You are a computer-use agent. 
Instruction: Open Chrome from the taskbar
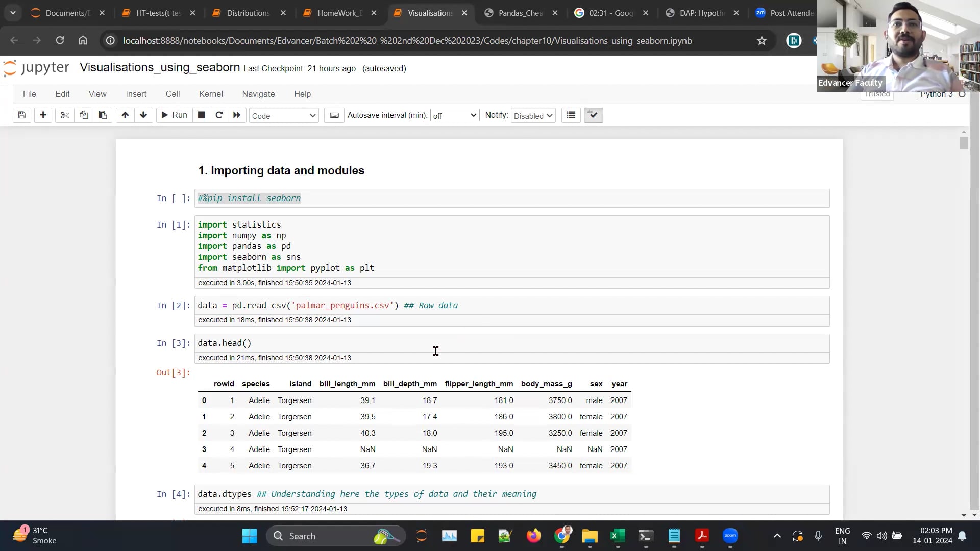pyautogui.click(x=562, y=536)
